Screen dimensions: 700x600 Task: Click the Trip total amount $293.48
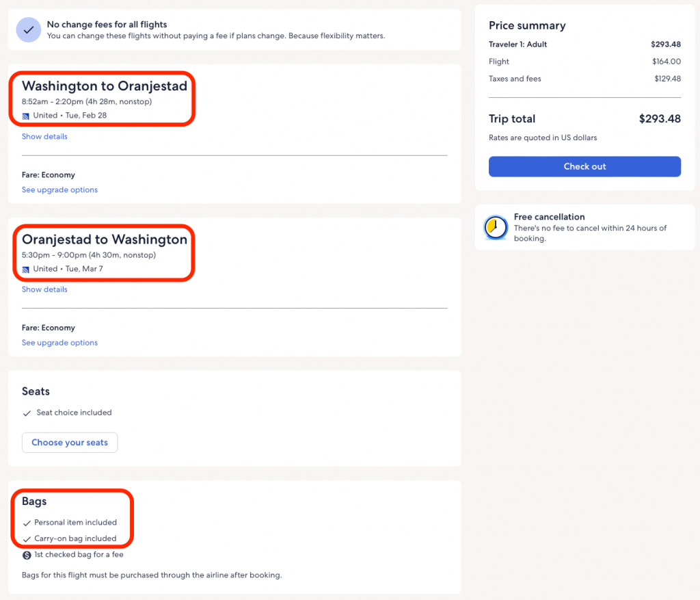[659, 119]
